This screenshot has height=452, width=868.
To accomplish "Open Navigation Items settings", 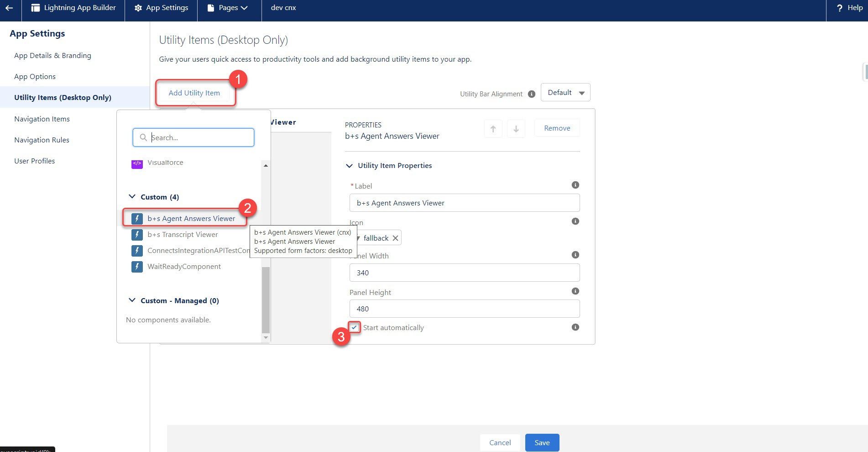I will click(x=42, y=119).
